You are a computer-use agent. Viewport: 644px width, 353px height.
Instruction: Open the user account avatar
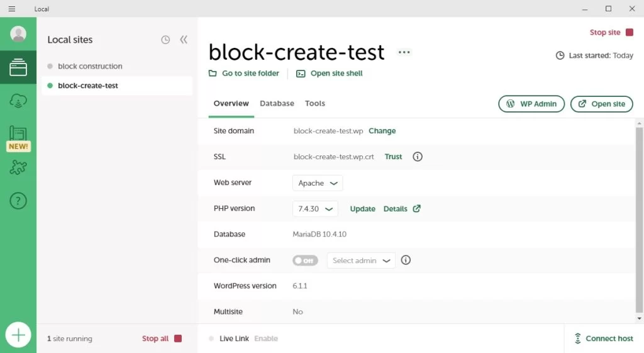[18, 34]
